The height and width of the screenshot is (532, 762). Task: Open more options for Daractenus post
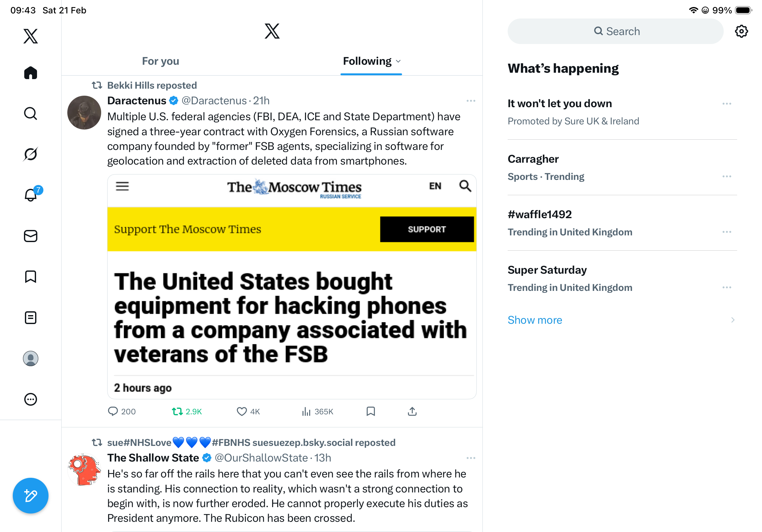pyautogui.click(x=471, y=101)
